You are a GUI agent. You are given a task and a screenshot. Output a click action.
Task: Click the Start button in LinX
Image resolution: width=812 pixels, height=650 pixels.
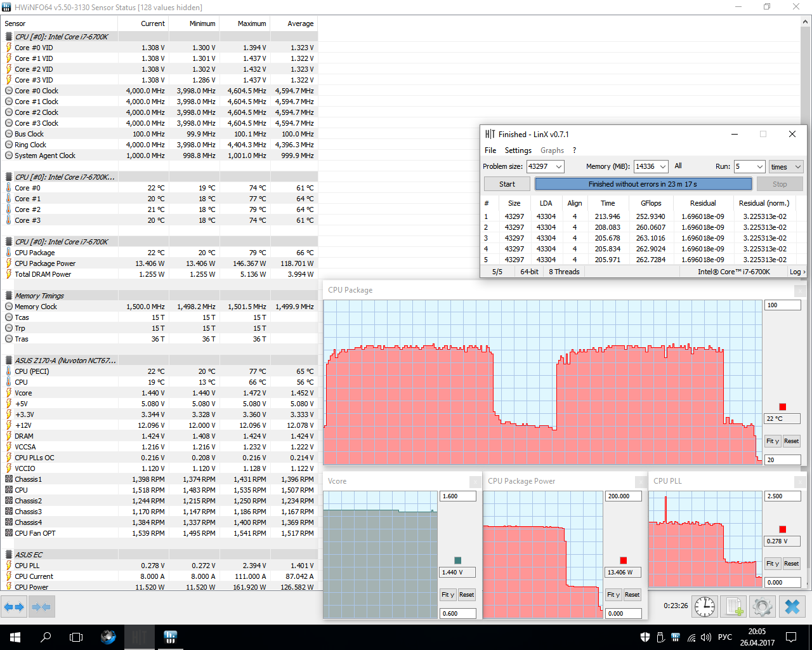coord(507,184)
